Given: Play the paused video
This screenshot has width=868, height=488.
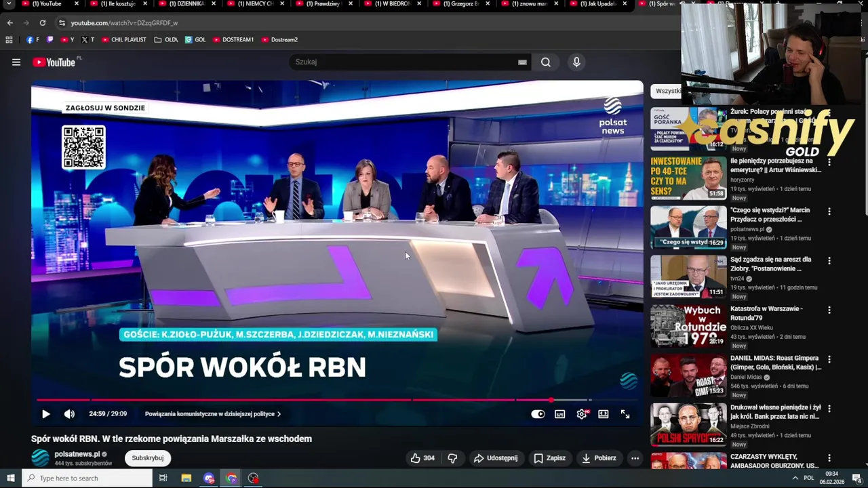Looking at the screenshot, I should click(x=46, y=414).
